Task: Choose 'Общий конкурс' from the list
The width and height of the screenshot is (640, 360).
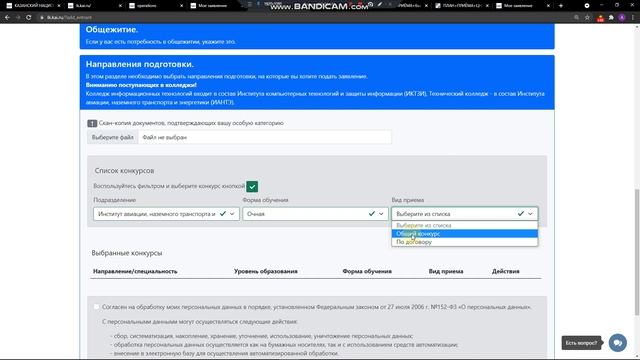Action: [x=464, y=233]
